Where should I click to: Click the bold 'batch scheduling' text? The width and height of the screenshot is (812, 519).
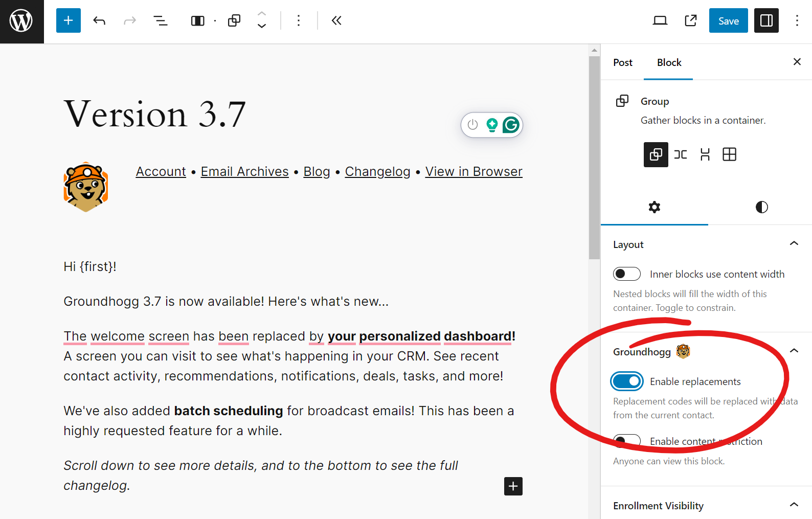[228, 411]
